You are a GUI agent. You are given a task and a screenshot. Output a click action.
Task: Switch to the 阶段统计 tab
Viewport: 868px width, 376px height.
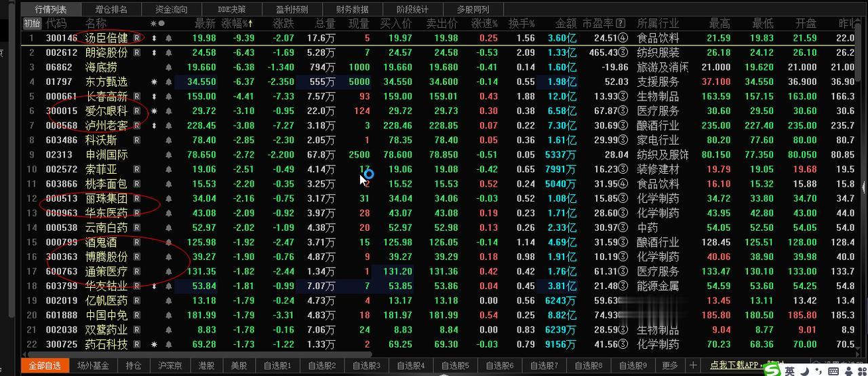pos(412,9)
